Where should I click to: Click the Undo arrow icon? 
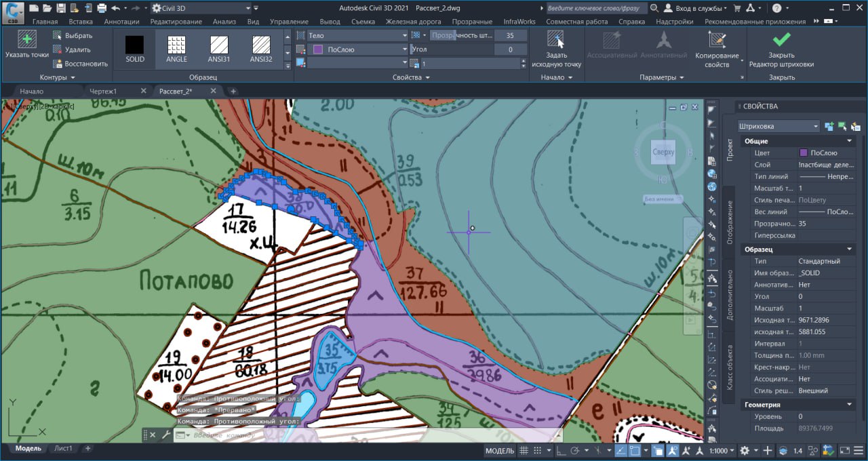[x=115, y=8]
